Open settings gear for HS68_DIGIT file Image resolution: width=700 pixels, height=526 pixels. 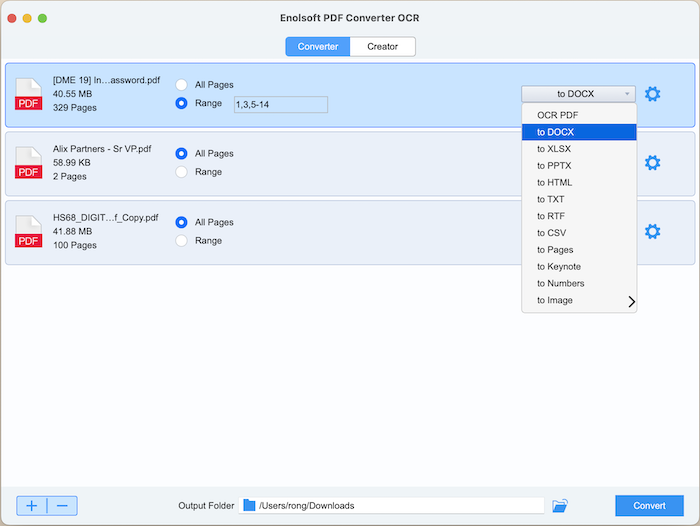click(652, 231)
